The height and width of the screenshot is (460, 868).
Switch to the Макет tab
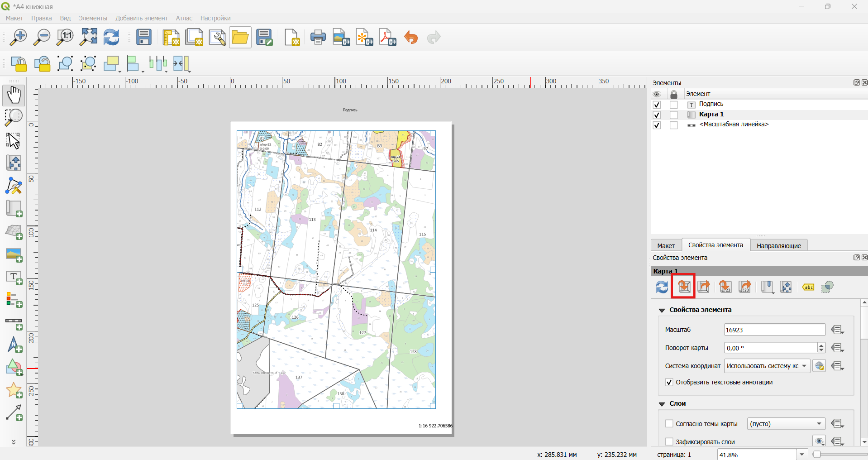click(666, 245)
